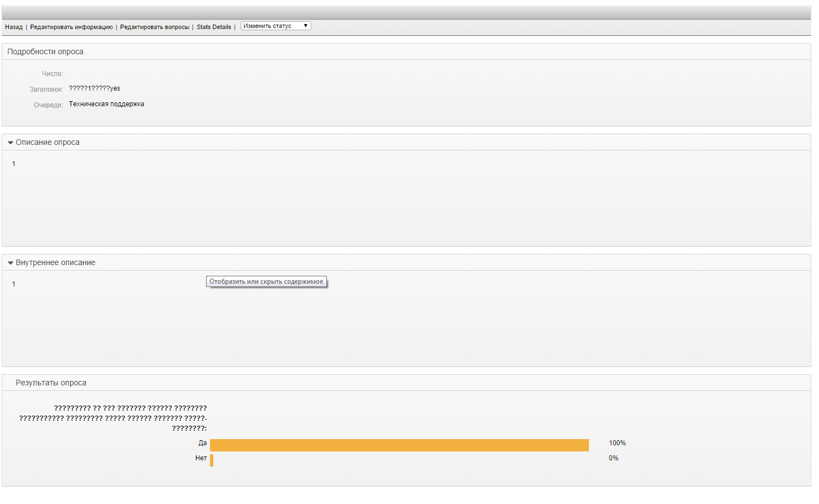819x504 pixels.
Task: Open Редактировать информацию link
Action: coord(71,27)
